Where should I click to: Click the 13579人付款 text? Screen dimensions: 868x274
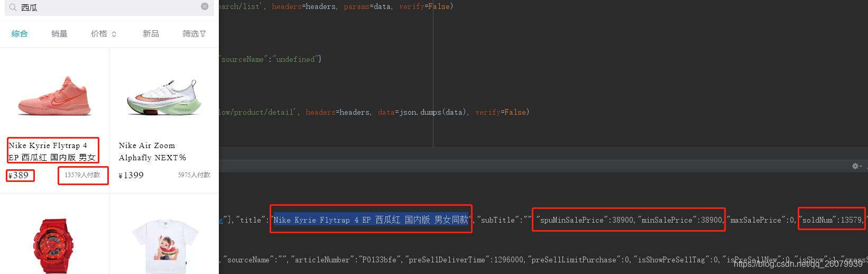click(82, 175)
